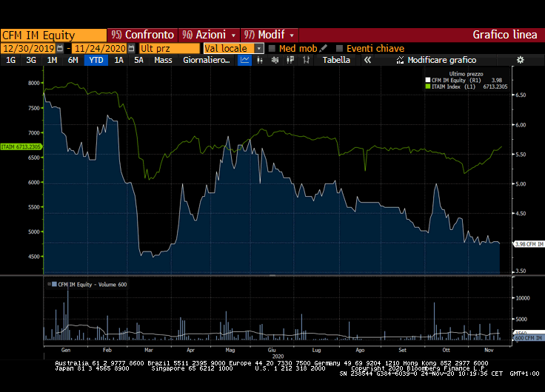Select the flag-style chart icon after candlestick
The height and width of the screenshot is (392, 545).
290,60
